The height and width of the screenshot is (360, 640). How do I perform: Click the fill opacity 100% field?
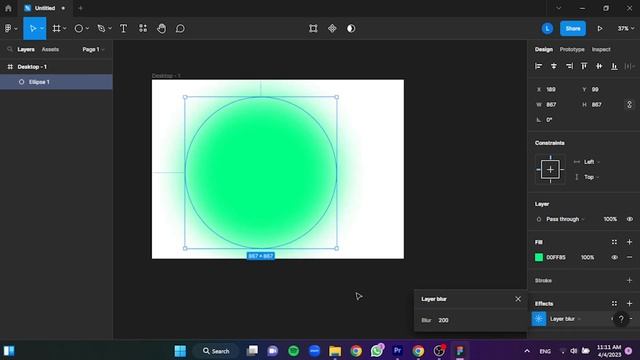[x=587, y=258]
